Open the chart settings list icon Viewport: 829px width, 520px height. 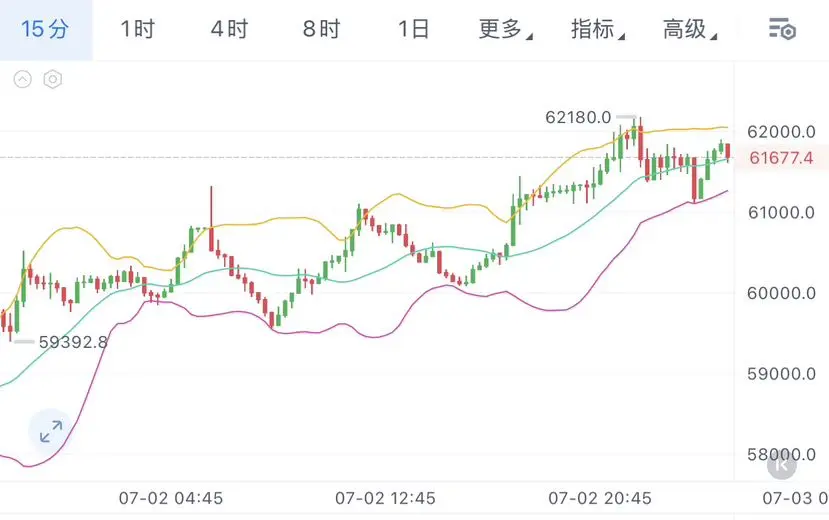pyautogui.click(x=782, y=29)
